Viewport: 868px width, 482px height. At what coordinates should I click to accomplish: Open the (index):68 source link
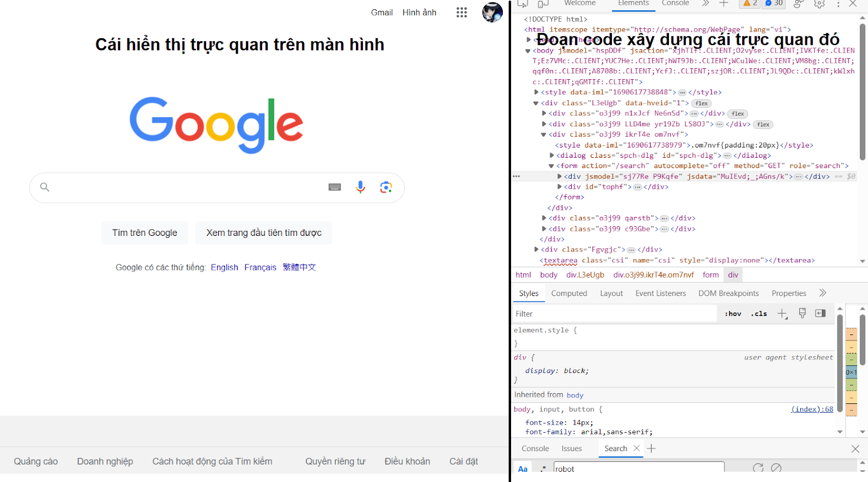point(812,409)
